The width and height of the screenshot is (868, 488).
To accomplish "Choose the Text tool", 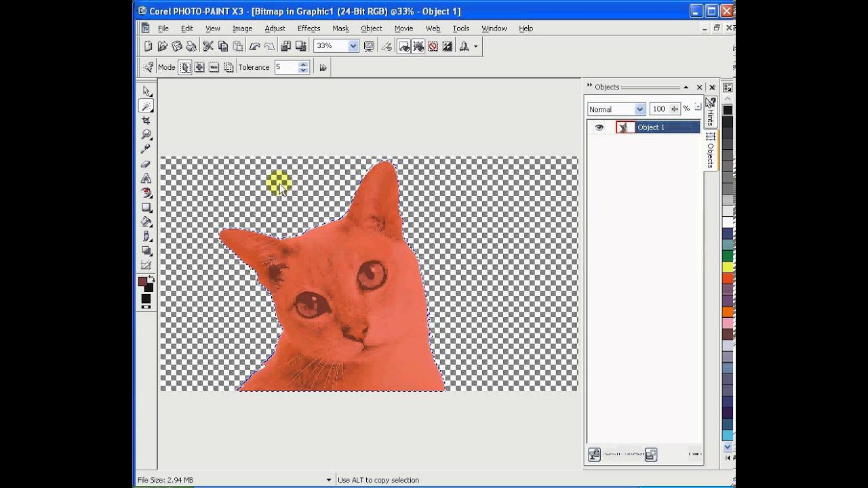I will tap(146, 178).
